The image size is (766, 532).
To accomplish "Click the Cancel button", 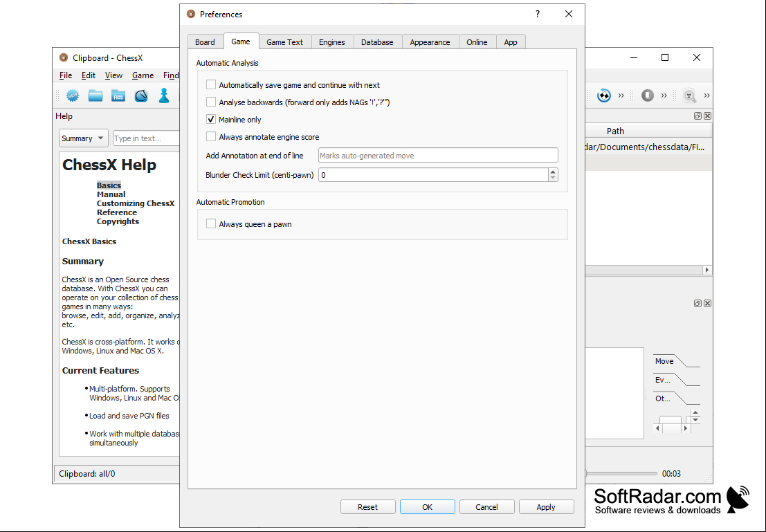I will coord(487,507).
